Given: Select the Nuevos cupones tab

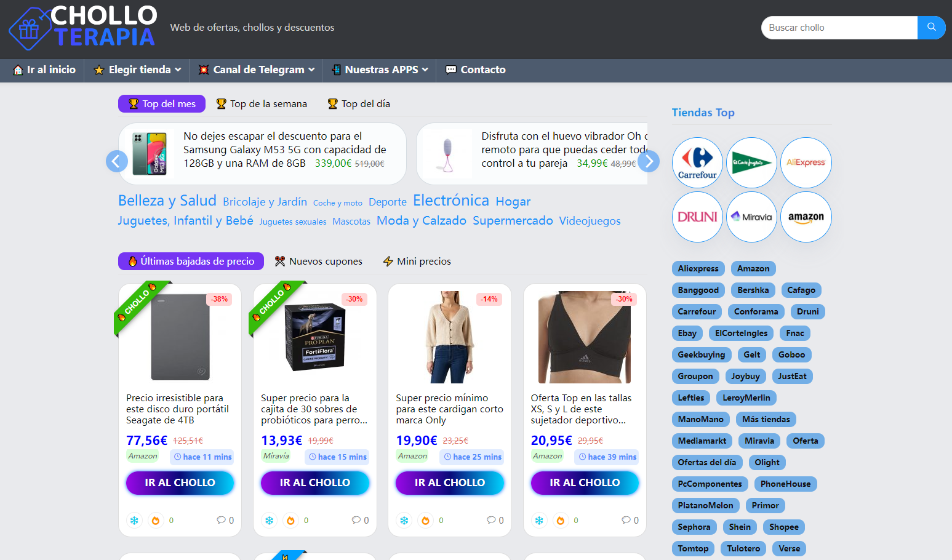Looking at the screenshot, I should [318, 262].
